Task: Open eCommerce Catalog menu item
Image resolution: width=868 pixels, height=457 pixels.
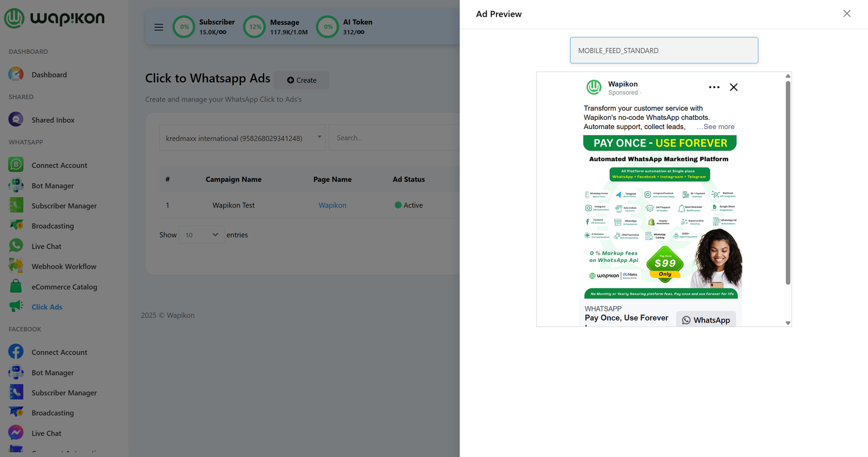Action: (x=64, y=287)
